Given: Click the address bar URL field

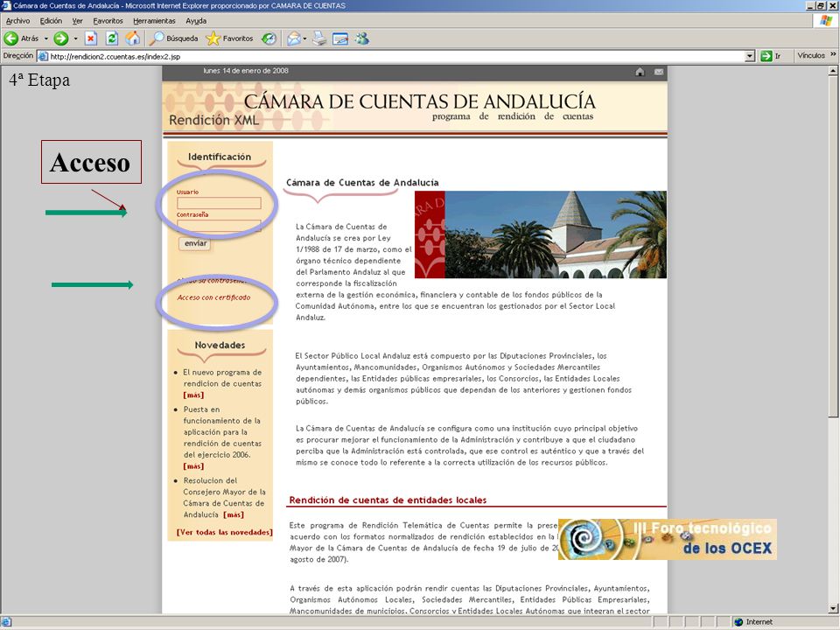Looking at the screenshot, I should (x=396, y=56).
